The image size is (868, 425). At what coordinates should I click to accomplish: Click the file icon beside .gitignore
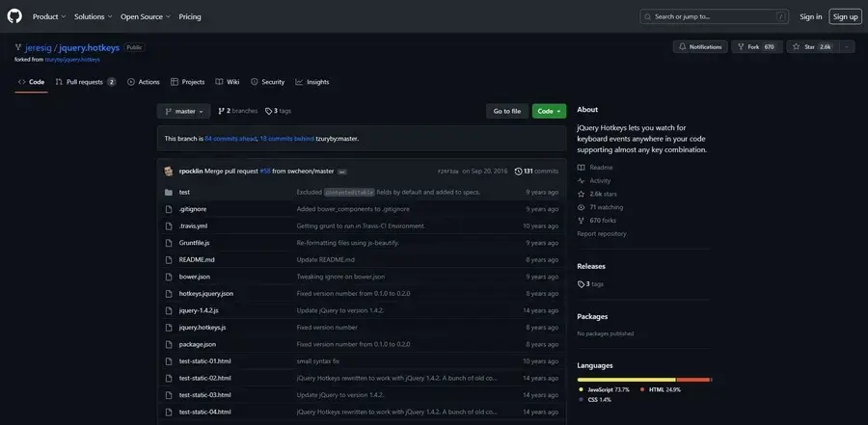pos(168,209)
